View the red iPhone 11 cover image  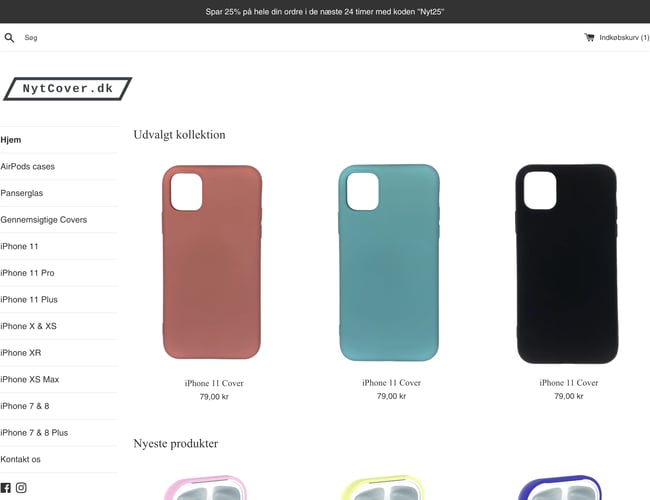point(212,262)
